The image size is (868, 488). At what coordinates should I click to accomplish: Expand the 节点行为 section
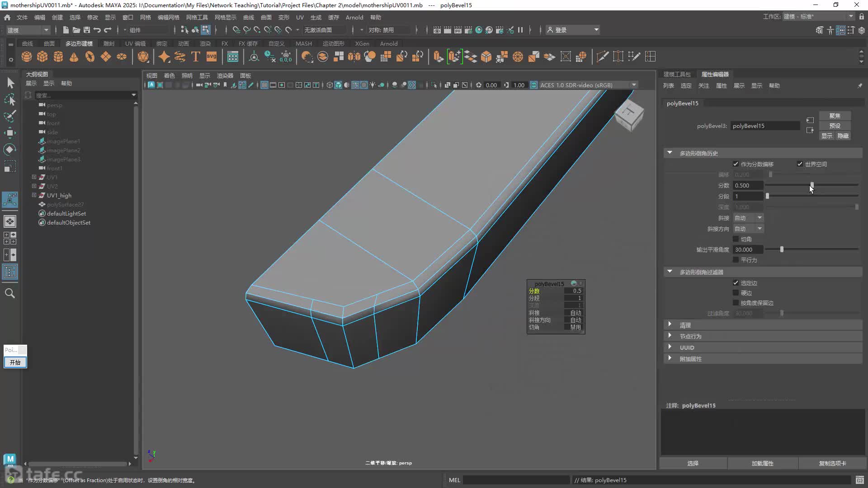pyautogui.click(x=670, y=336)
